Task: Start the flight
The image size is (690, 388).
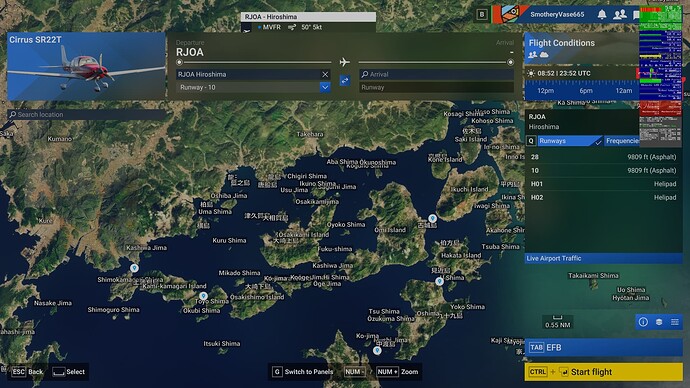Action: 603,372
